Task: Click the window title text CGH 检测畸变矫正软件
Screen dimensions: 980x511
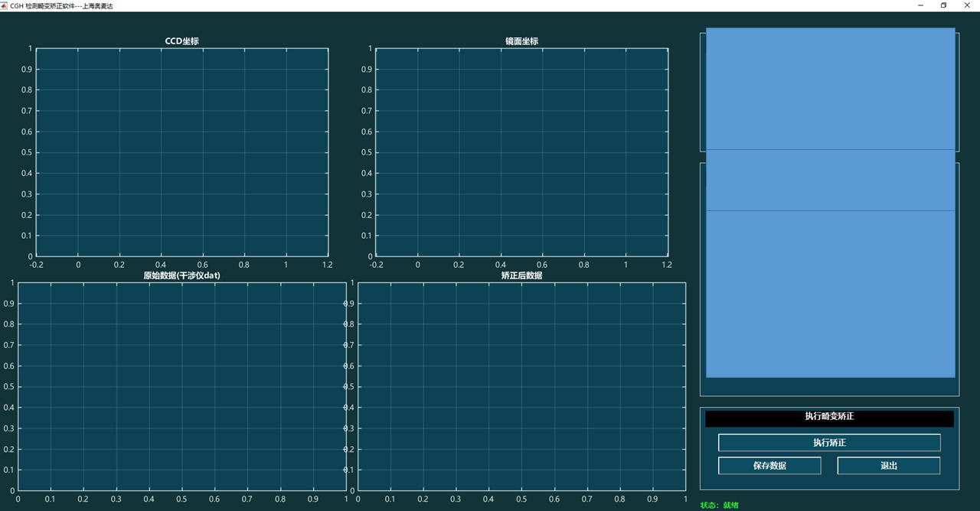Action: point(61,5)
